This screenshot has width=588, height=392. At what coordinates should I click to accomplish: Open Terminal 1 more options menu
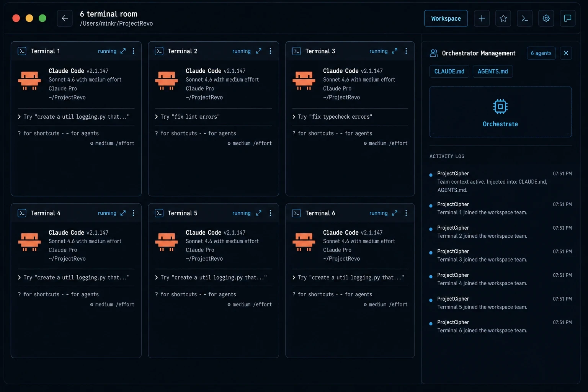tap(133, 51)
